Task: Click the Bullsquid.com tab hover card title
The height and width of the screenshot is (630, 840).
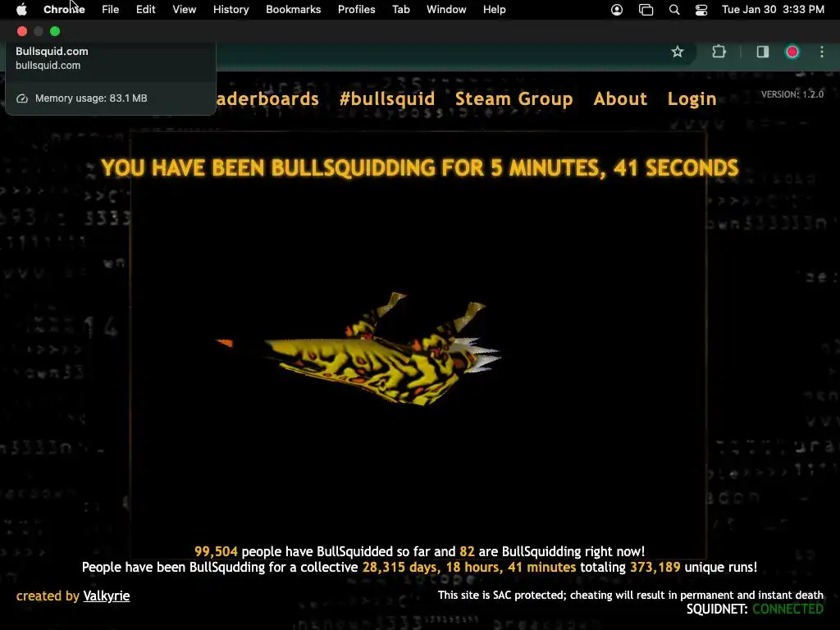Action: pyautogui.click(x=52, y=52)
